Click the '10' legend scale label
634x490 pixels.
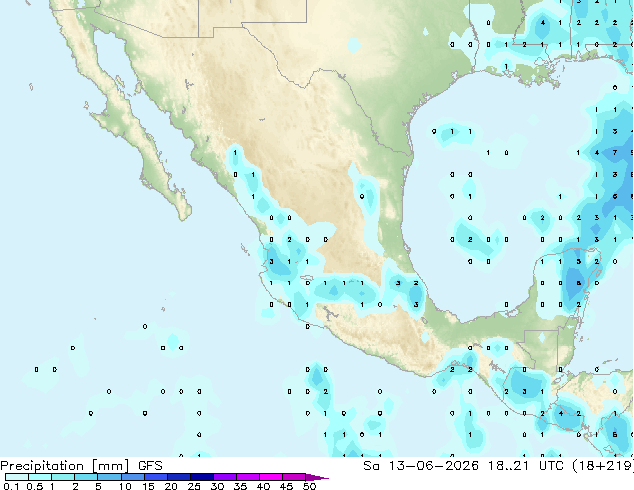pyautogui.click(x=125, y=486)
